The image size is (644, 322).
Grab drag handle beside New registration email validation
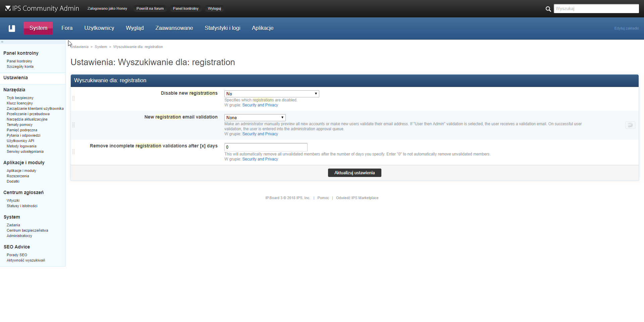[x=73, y=125]
